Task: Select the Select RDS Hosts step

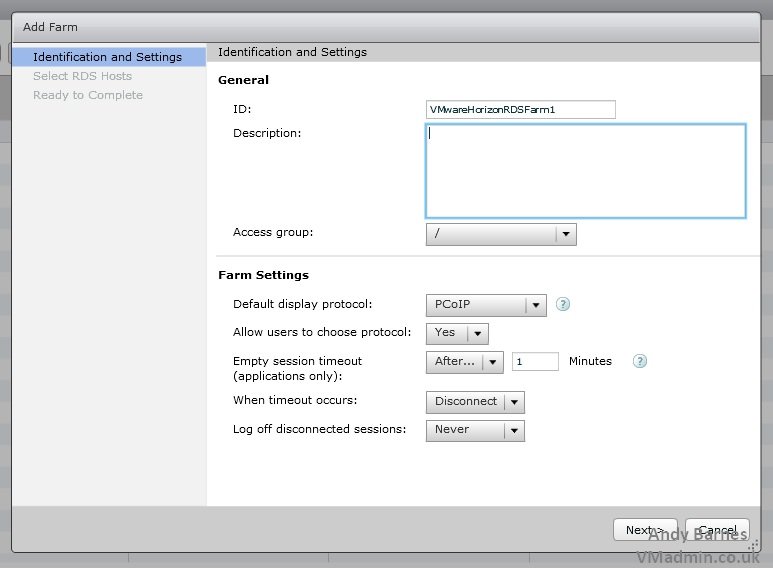Action: click(x=82, y=76)
